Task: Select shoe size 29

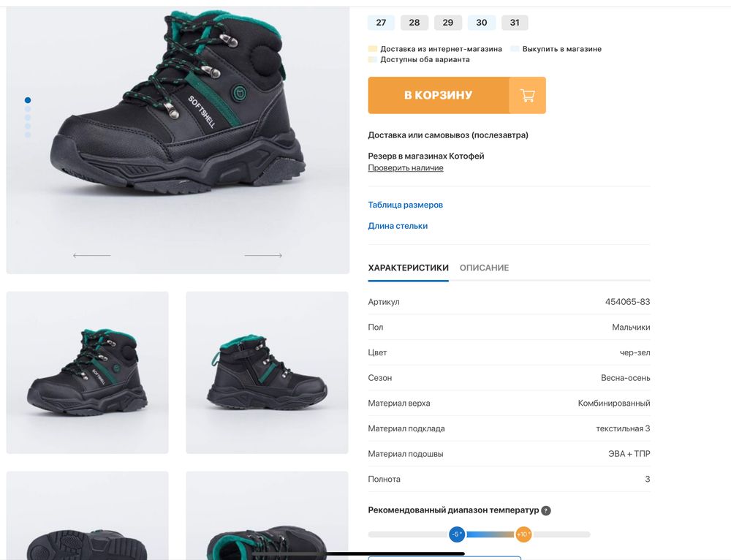Action: (x=447, y=23)
